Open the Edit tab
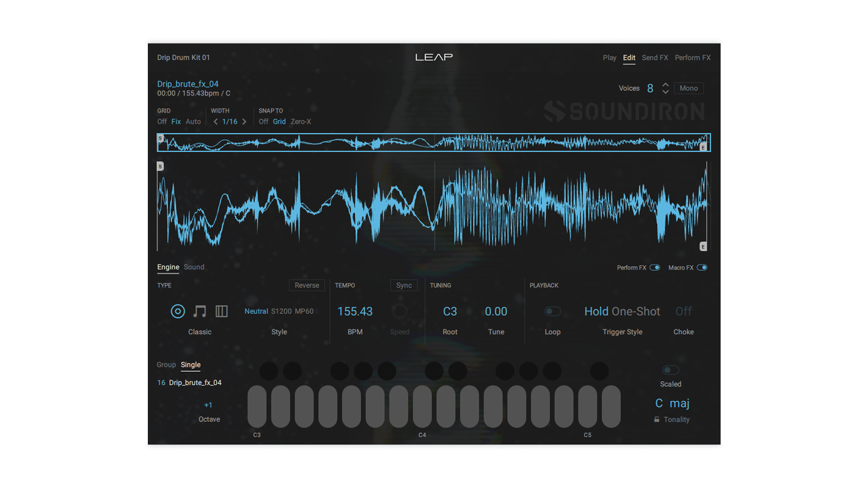 (x=629, y=58)
